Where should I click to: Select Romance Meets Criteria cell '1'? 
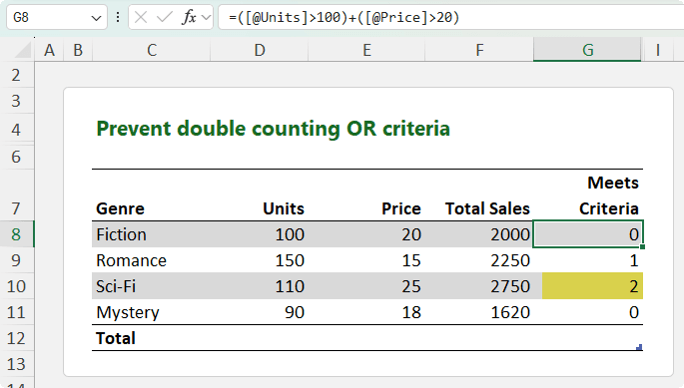[588, 260]
